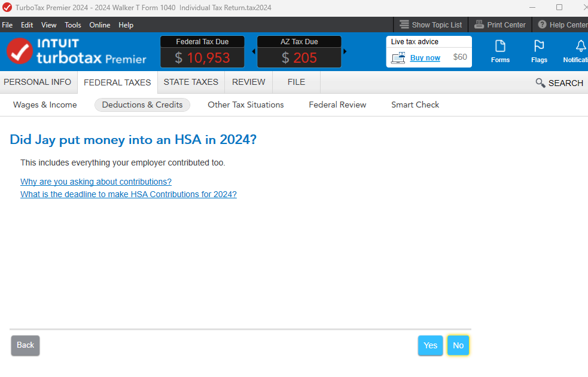
Task: Open the Forms view icon
Action: point(500,51)
